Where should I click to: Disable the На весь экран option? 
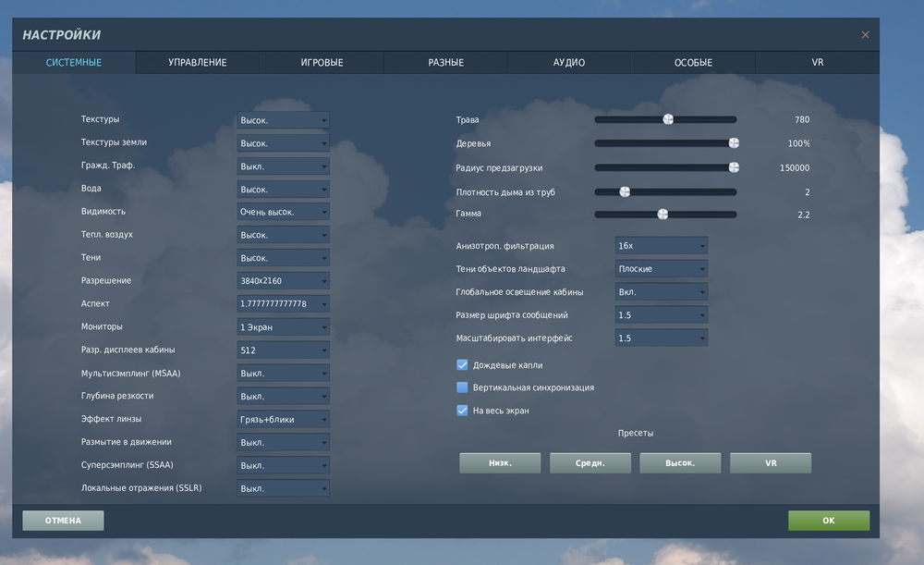pyautogui.click(x=462, y=410)
